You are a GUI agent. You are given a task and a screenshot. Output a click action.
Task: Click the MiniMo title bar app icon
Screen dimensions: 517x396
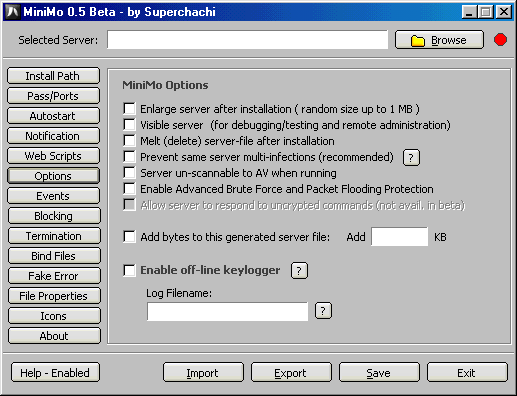point(12,12)
